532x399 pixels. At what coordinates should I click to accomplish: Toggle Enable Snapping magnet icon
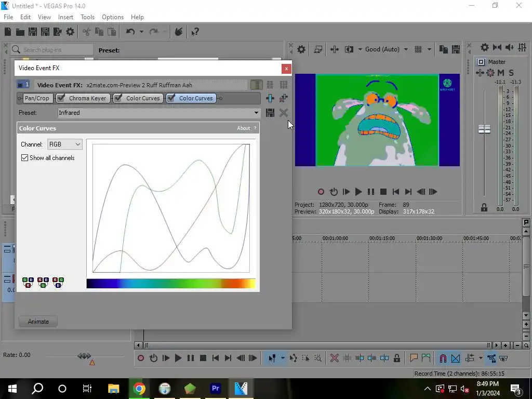(443, 358)
